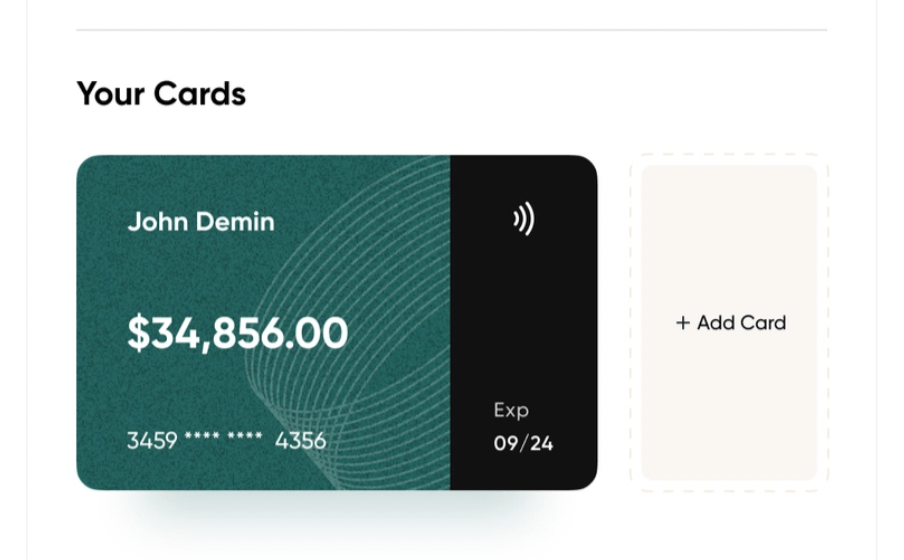Click the Exp label on the card
This screenshot has height=560, width=904.
pos(511,410)
